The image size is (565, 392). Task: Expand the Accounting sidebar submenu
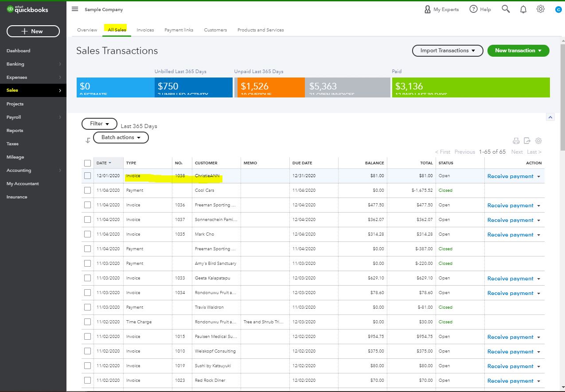(x=60, y=171)
